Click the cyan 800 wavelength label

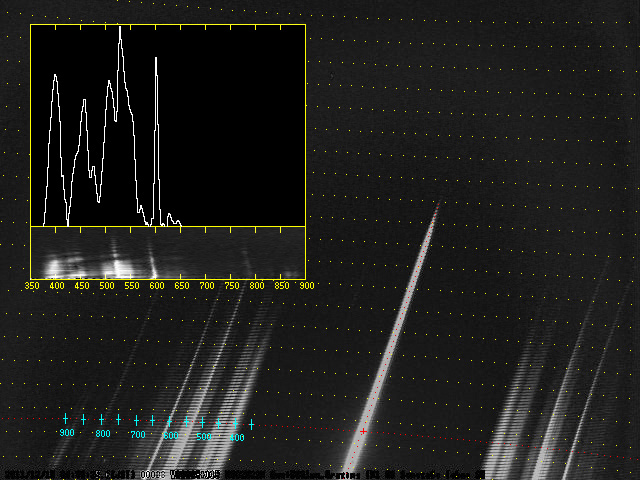102,434
